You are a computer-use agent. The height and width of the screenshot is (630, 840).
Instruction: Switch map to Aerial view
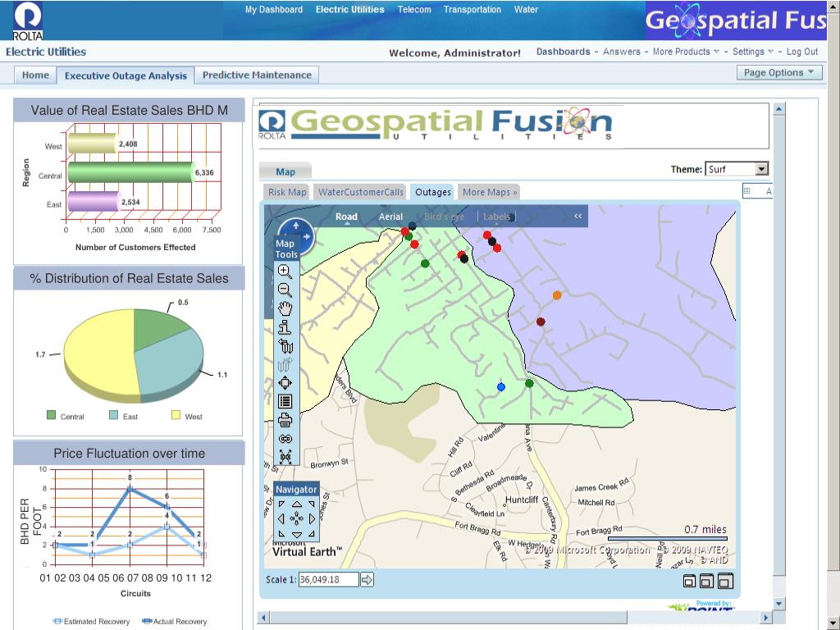(390, 217)
